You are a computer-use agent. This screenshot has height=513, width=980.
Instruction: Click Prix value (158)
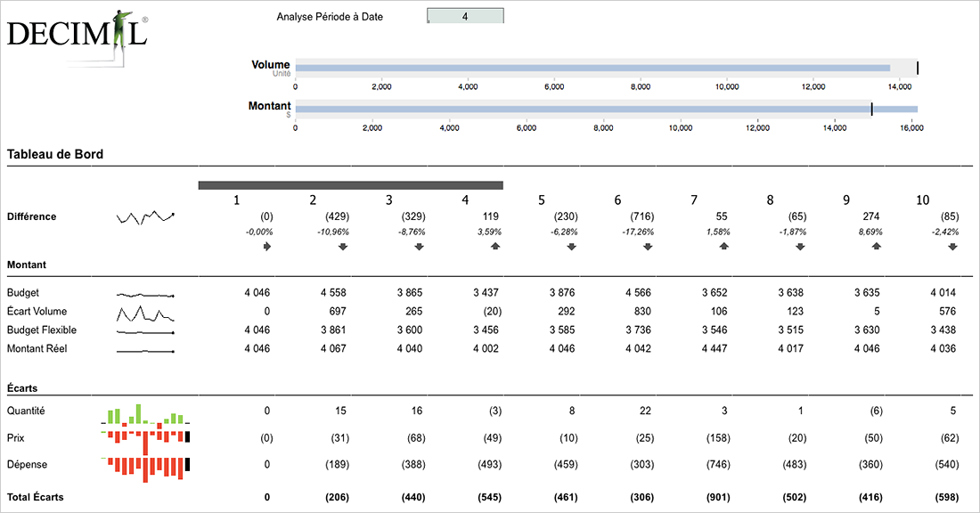click(x=718, y=438)
